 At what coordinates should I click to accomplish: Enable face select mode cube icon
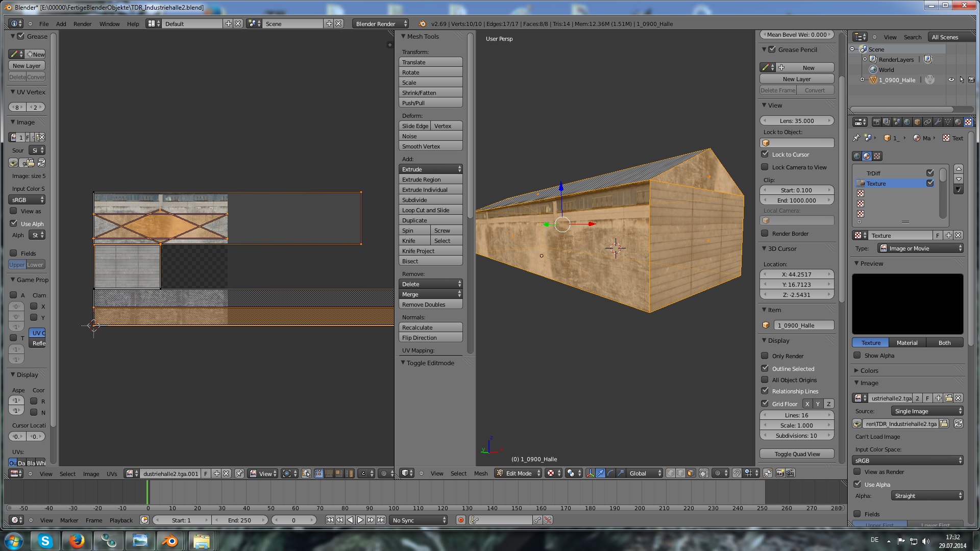point(691,473)
